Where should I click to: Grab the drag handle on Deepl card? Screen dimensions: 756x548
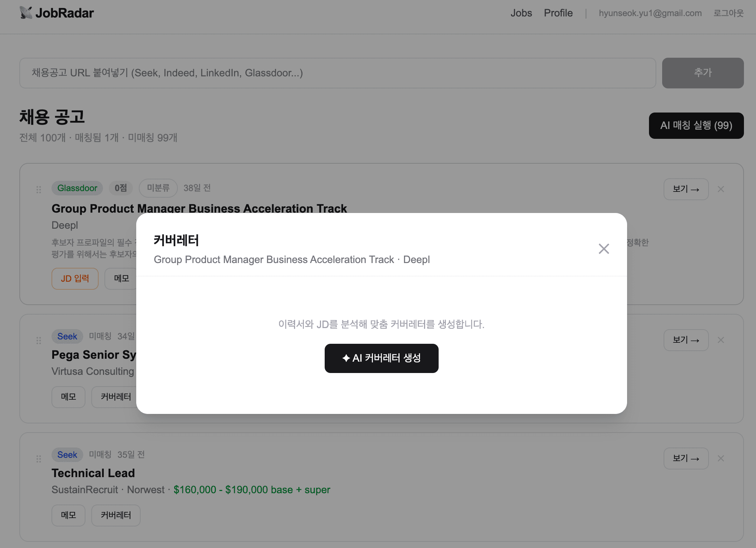point(39,190)
